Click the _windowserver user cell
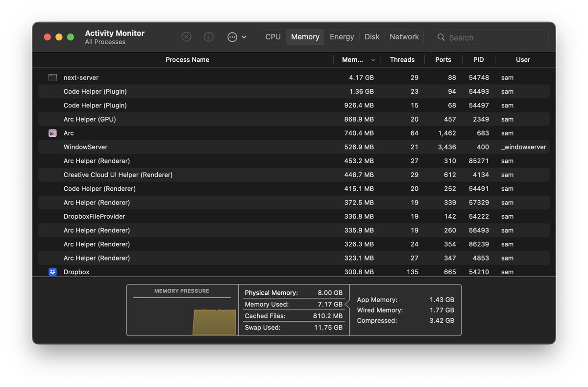 [x=523, y=147]
